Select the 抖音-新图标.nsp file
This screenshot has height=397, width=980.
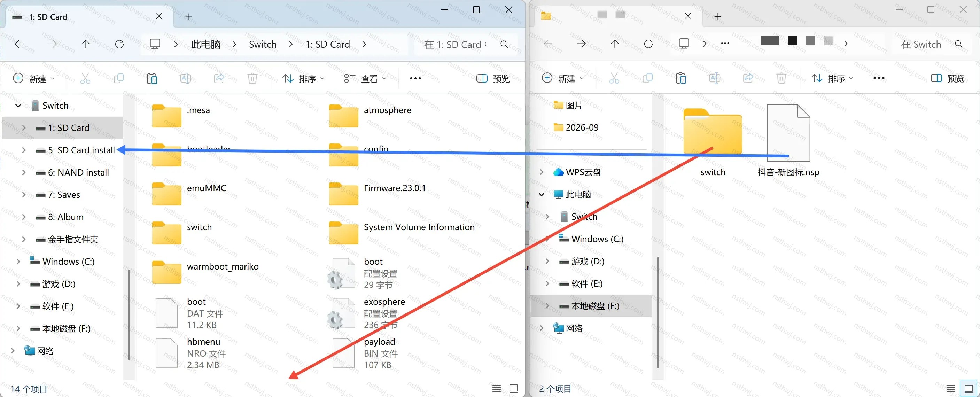pyautogui.click(x=788, y=141)
